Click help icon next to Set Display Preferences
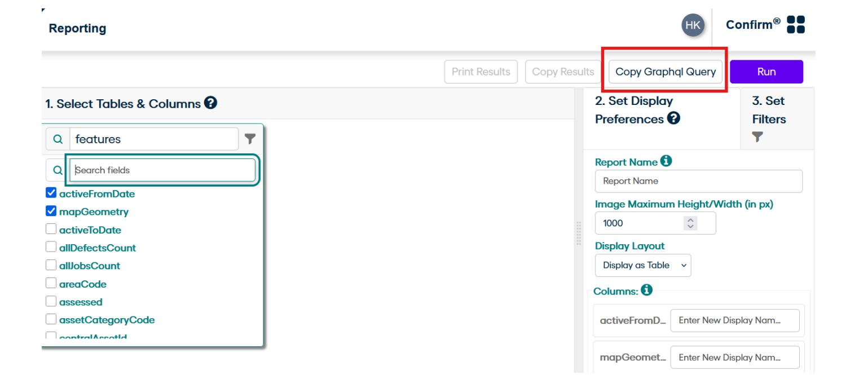 (673, 118)
